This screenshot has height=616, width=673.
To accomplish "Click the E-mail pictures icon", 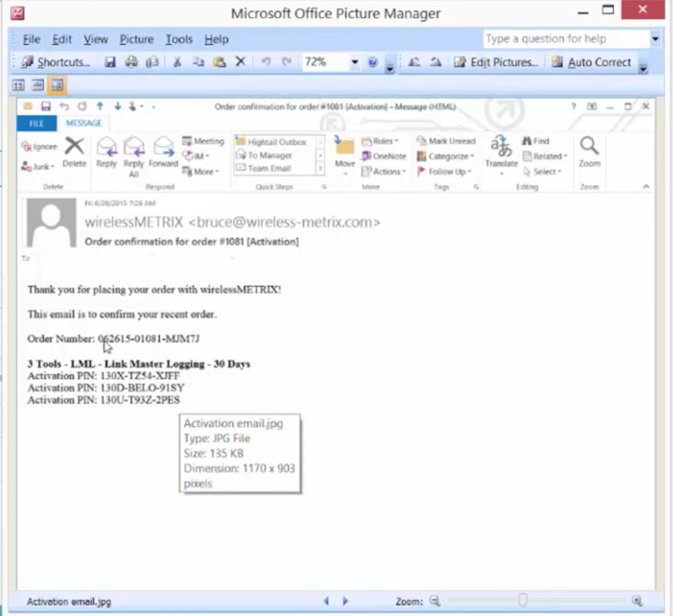I will pos(153,63).
